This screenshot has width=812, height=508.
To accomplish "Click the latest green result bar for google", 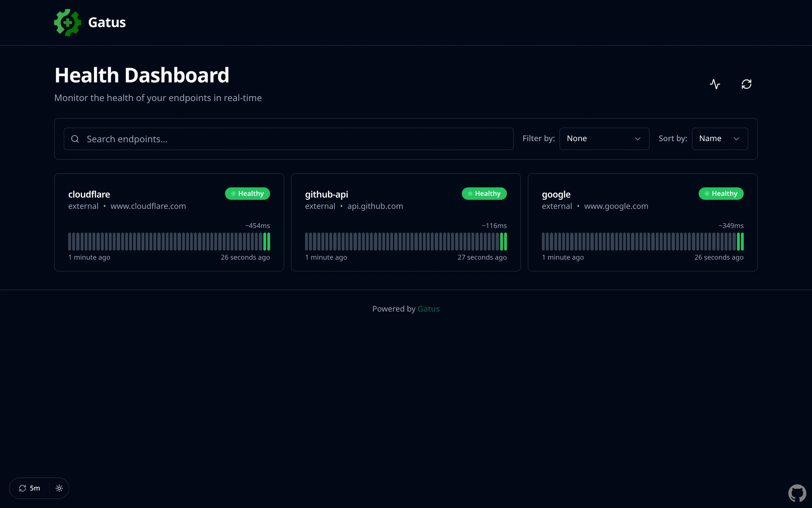I will [743, 242].
